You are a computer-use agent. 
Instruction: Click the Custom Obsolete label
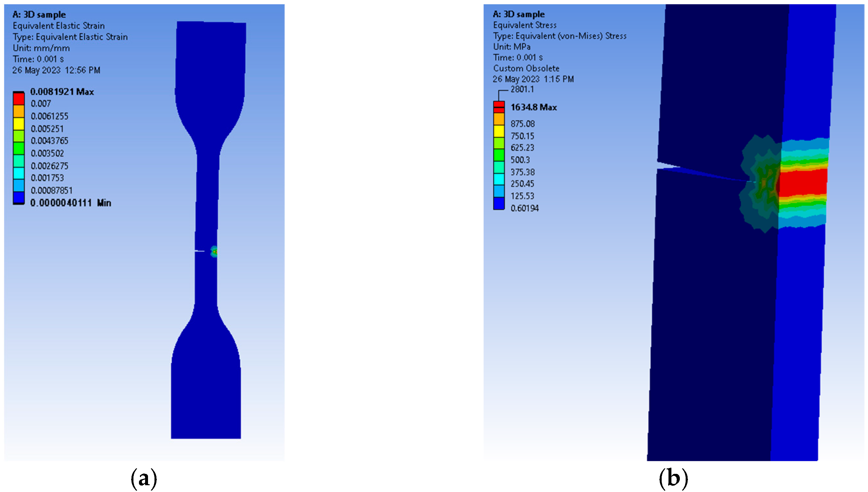point(526,68)
